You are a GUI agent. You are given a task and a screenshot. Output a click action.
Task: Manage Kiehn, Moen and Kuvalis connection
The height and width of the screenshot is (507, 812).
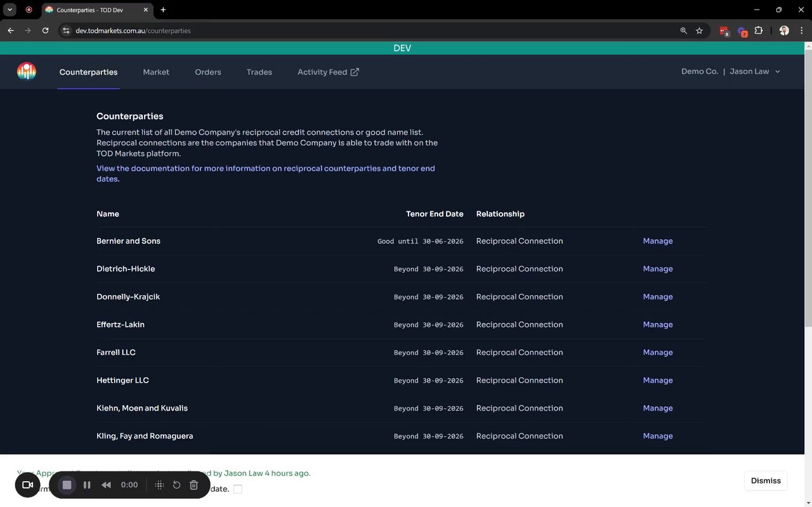click(x=658, y=409)
